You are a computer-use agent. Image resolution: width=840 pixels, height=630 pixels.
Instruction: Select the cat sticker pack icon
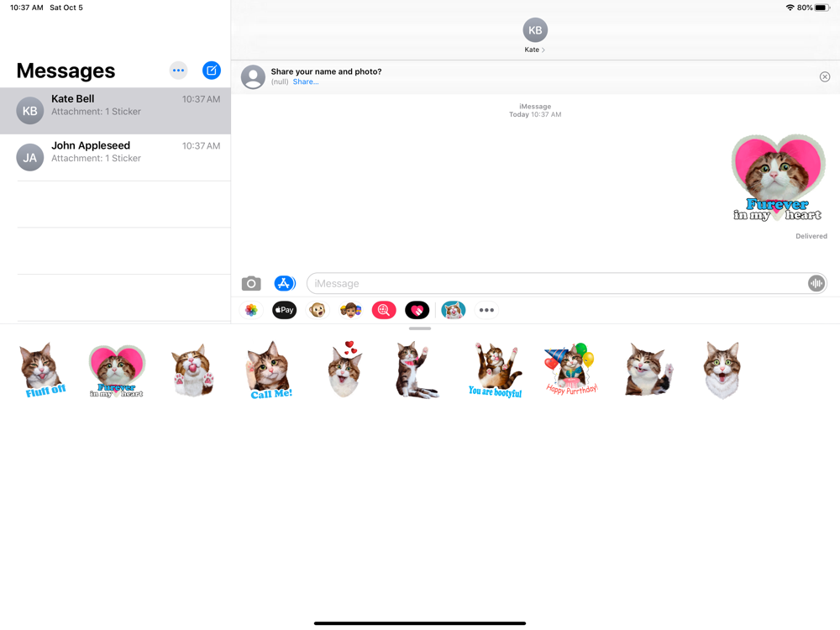454,310
